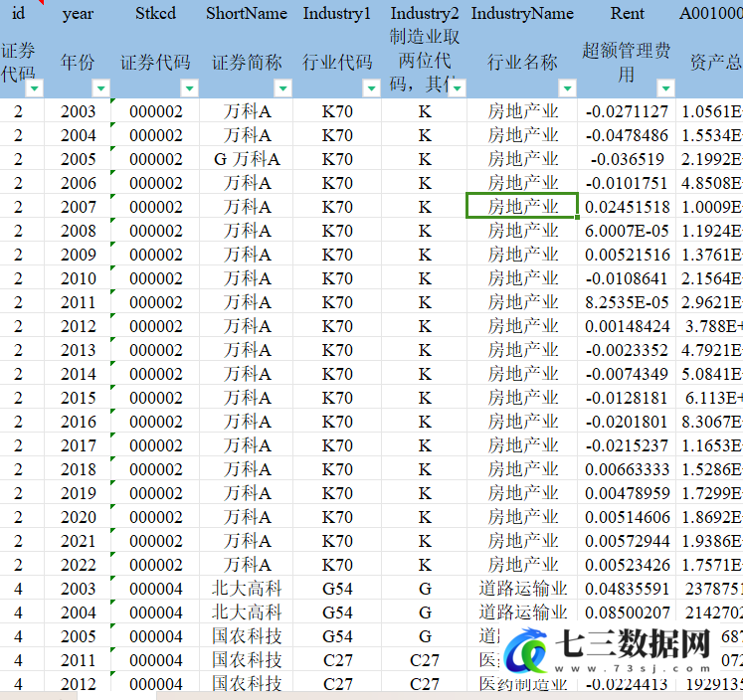Select '国农科技' cell in 2011 row
This screenshot has width=743, height=700.
pos(247,660)
